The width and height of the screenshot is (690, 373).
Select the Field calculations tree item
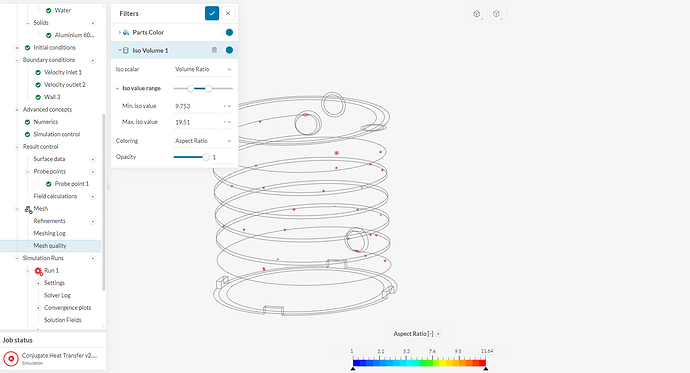pyautogui.click(x=55, y=196)
